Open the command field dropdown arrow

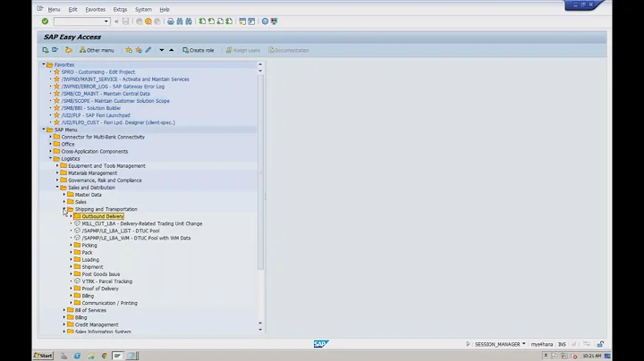[x=106, y=21]
